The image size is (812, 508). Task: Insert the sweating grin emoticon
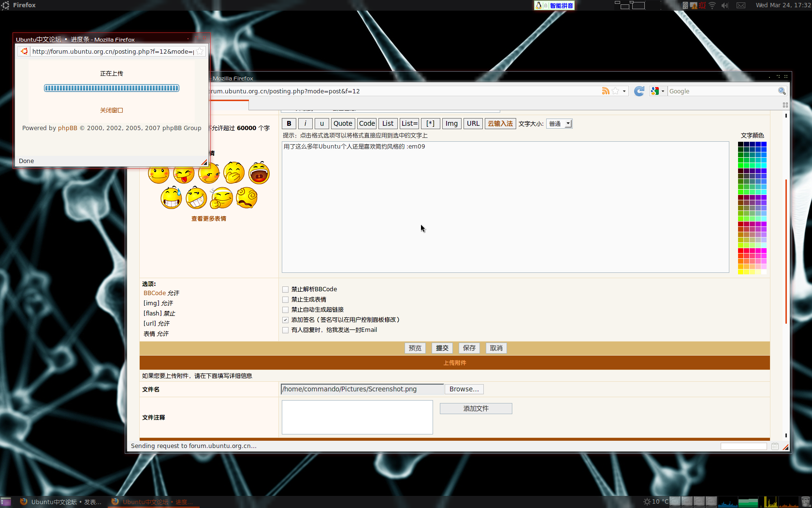171,198
